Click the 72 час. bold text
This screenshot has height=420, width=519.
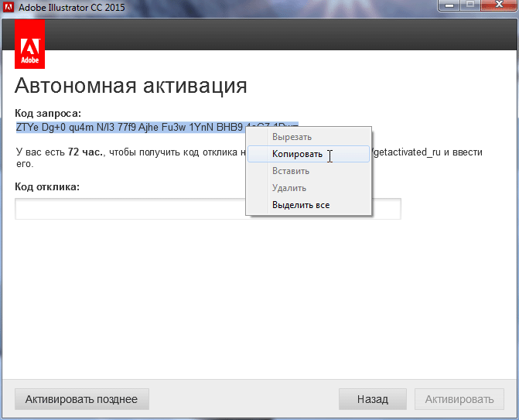(x=86, y=152)
